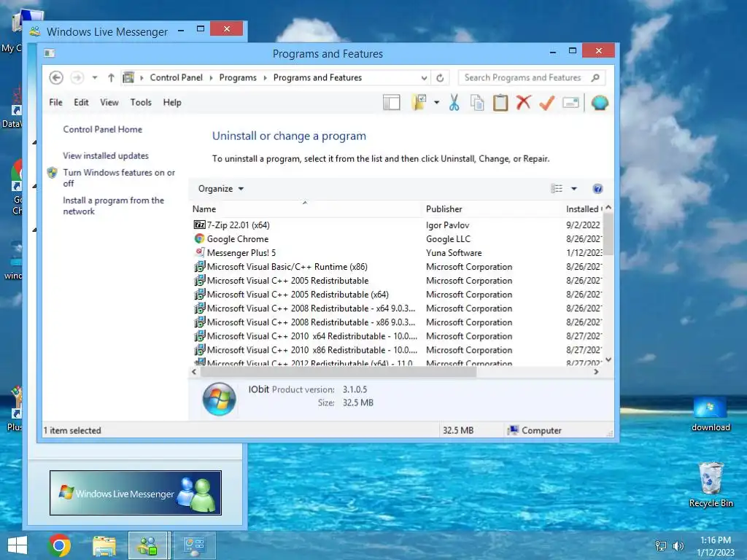The width and height of the screenshot is (747, 560).
Task: Expand the address bar history dropdown
Action: point(424,77)
